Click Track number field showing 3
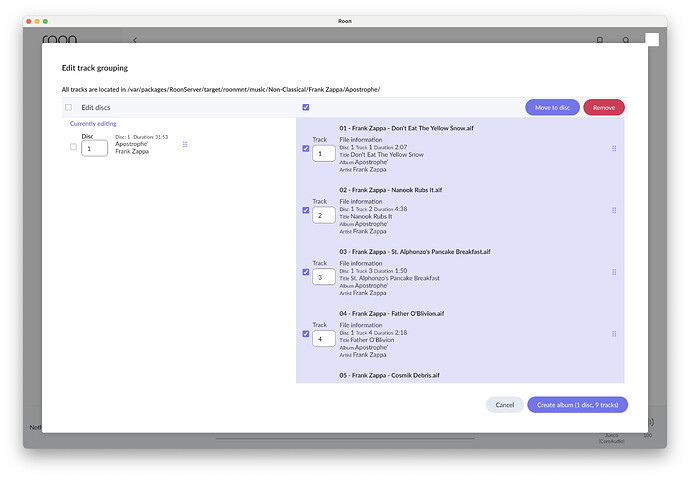 click(324, 277)
